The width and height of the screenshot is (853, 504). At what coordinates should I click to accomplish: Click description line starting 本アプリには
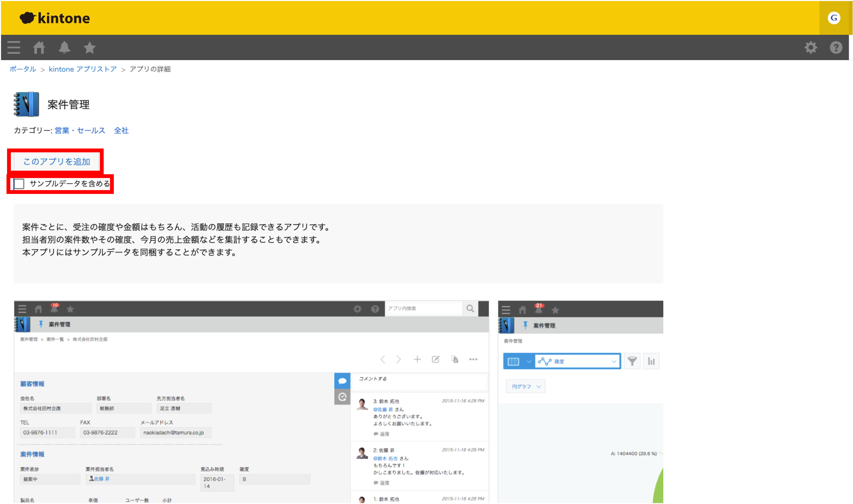[x=129, y=252]
